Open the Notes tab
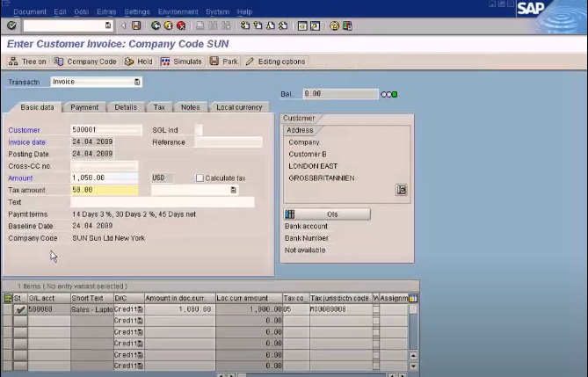 click(x=191, y=107)
